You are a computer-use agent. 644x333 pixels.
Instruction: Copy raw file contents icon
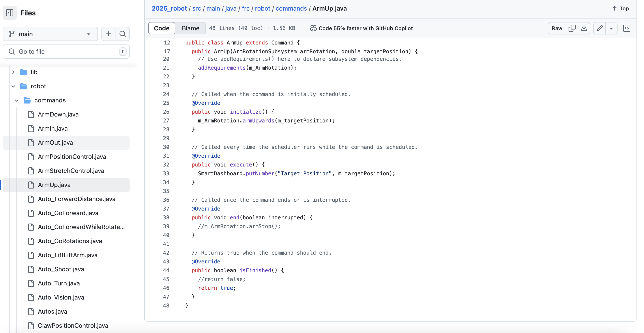tap(572, 28)
